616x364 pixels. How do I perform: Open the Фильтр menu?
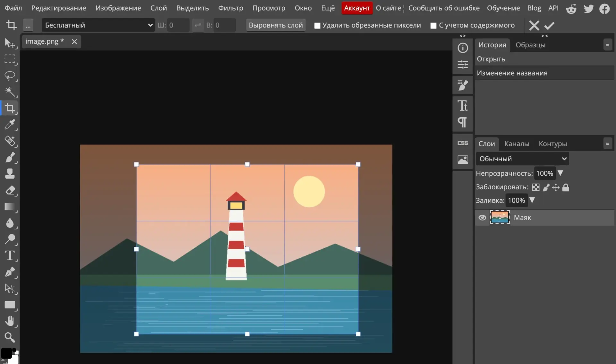pyautogui.click(x=231, y=8)
